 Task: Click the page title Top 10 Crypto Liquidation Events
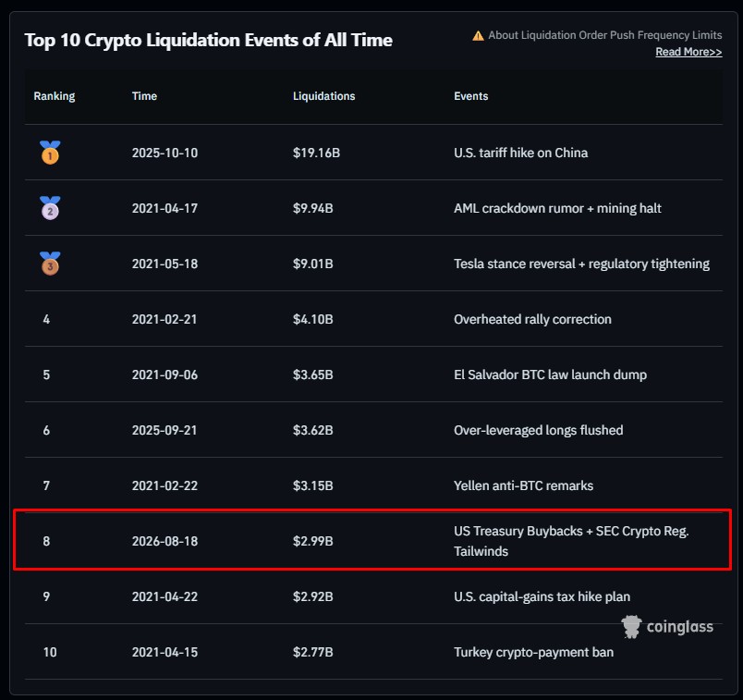coord(209,41)
